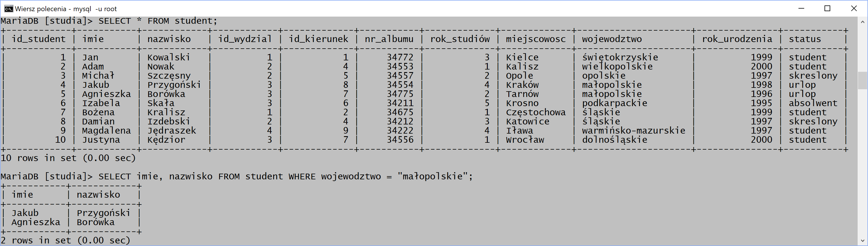Viewport: 868px width, 246px height.
Task: Click the command prompt window icon
Action: [8, 8]
